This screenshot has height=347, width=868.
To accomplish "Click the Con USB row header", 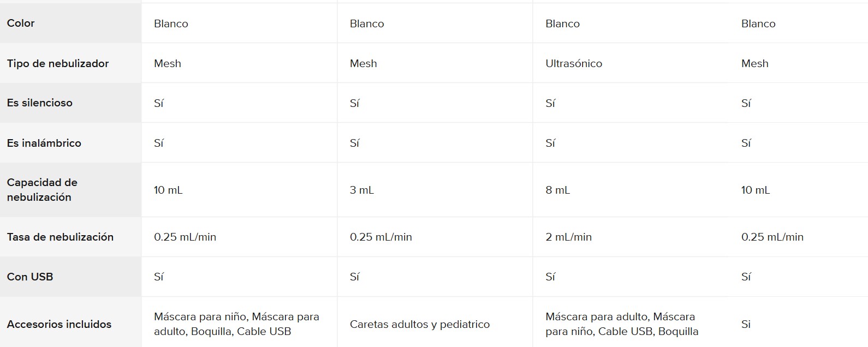I will click(x=30, y=277).
